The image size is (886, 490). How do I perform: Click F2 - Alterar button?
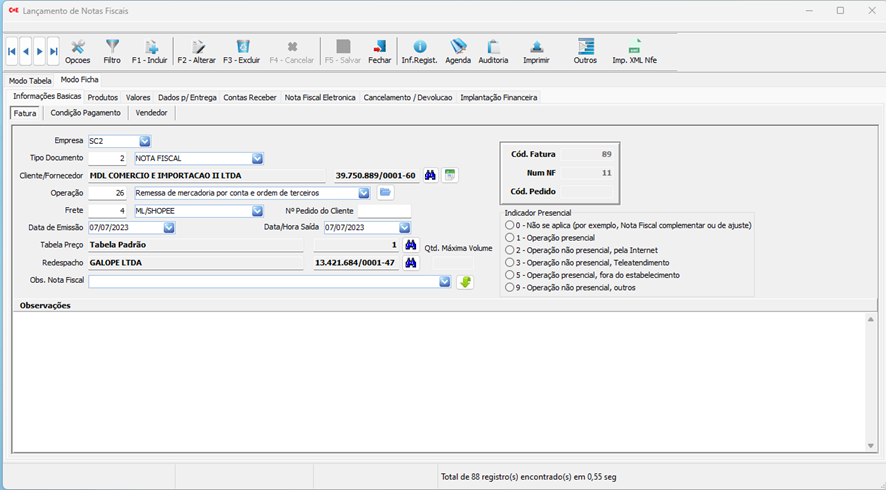tap(196, 51)
